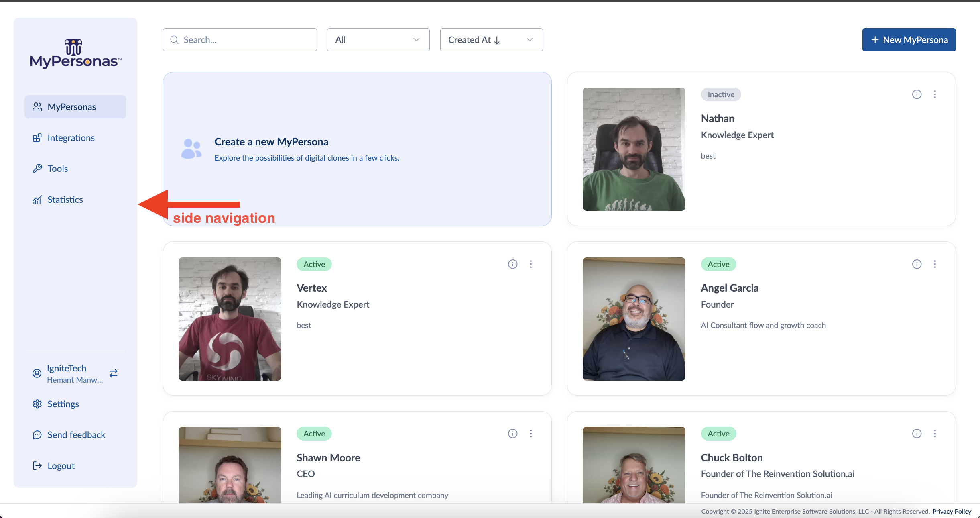Click 'AI Consultant flow and growth coach' text
The width and height of the screenshot is (980, 518).
click(x=763, y=325)
